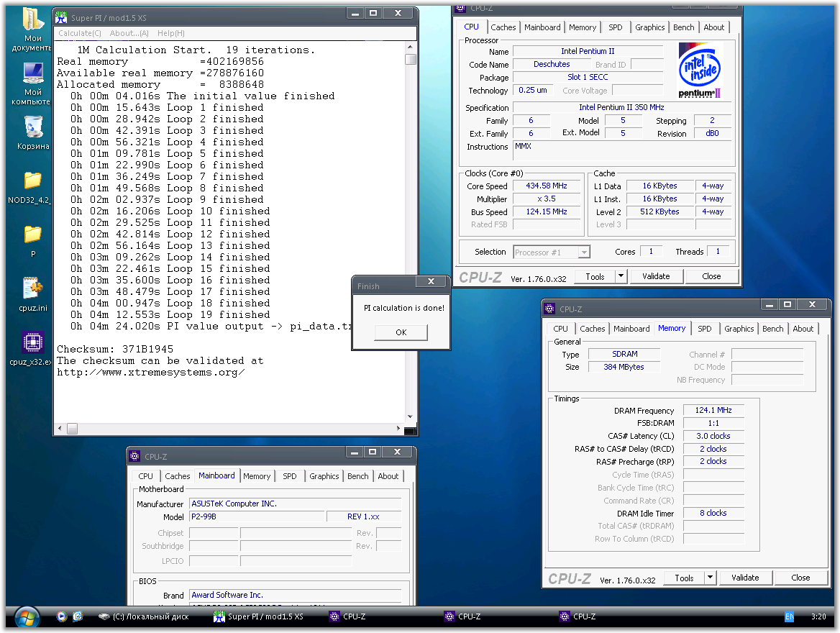Open the Processor #1 selection dropdown
The image size is (840, 633).
tap(551, 252)
